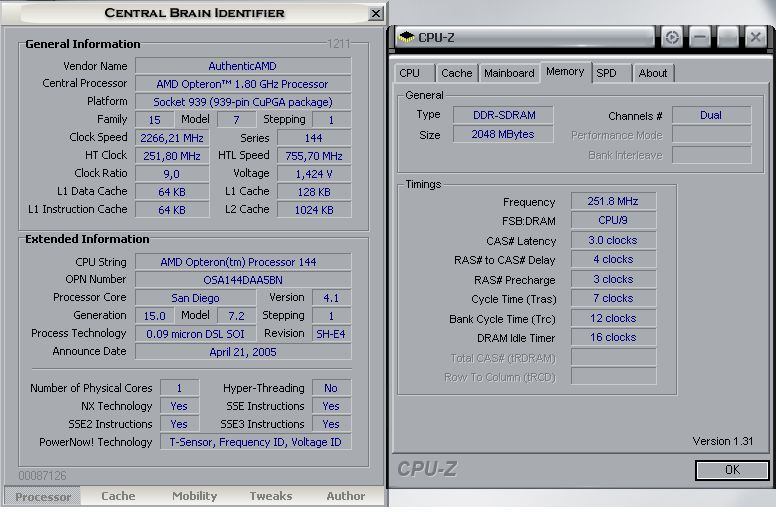This screenshot has width=776, height=512.
Task: Click the Clock Speed value 2266,21 MHz
Action: tap(172, 138)
